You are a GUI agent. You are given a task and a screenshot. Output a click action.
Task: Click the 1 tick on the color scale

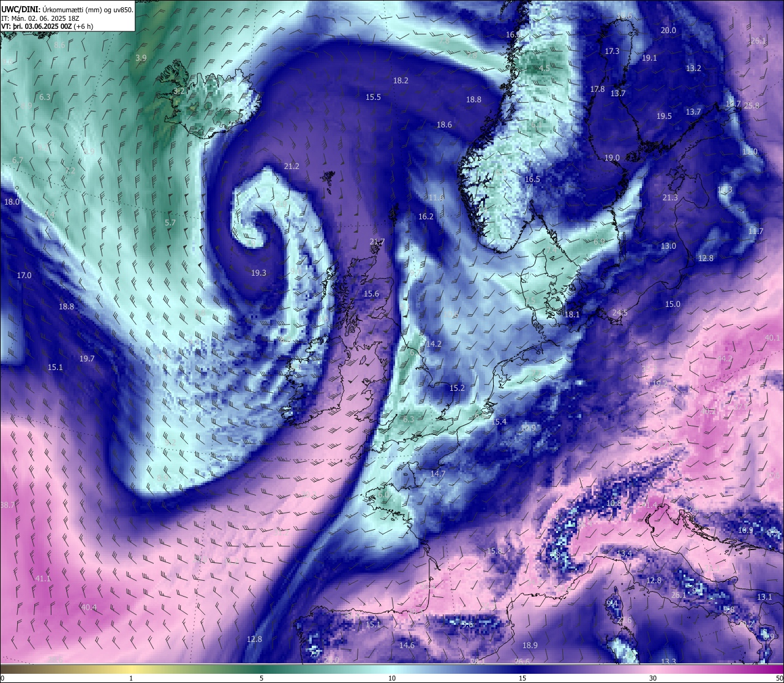tap(131, 678)
